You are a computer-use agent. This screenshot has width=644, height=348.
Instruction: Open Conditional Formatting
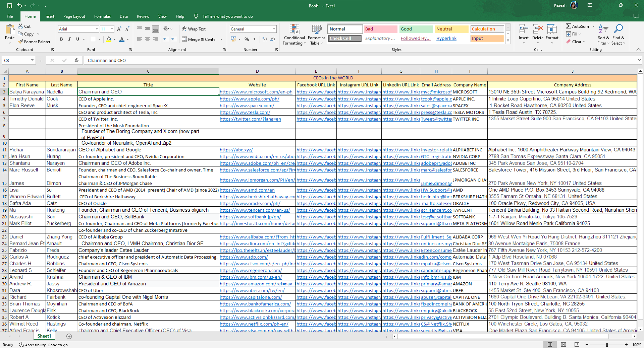coord(294,34)
